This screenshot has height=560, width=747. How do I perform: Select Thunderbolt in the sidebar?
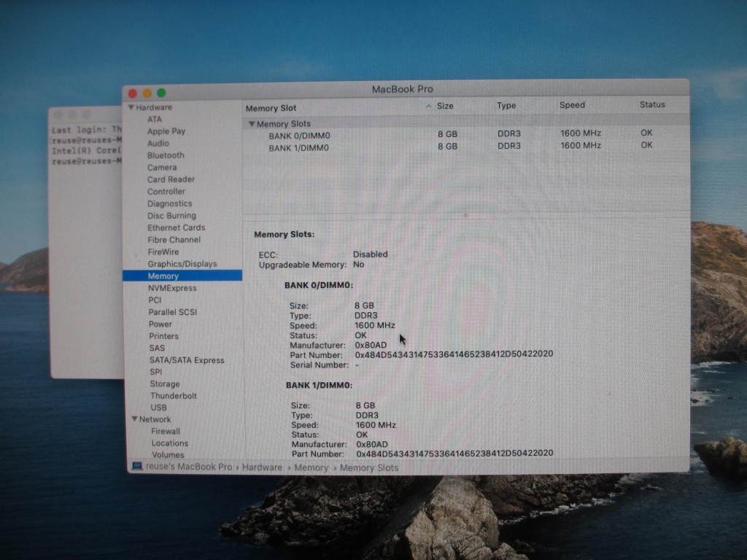coord(174,396)
